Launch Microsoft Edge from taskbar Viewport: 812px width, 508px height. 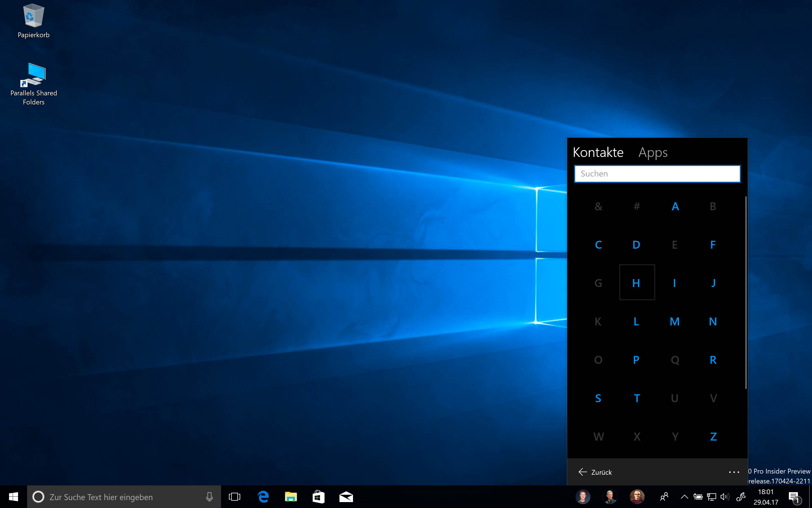(x=263, y=497)
